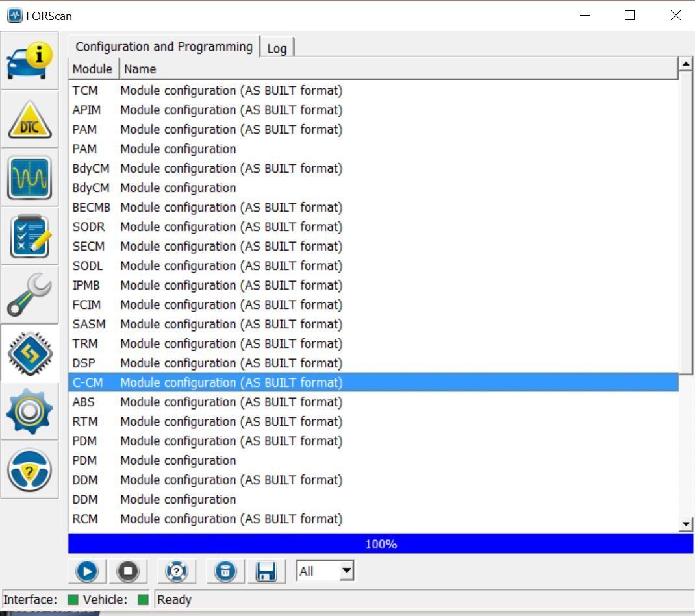This screenshot has height=616, width=695.
Task: Select the RTM AS BUILT row
Action: pyautogui.click(x=373, y=421)
